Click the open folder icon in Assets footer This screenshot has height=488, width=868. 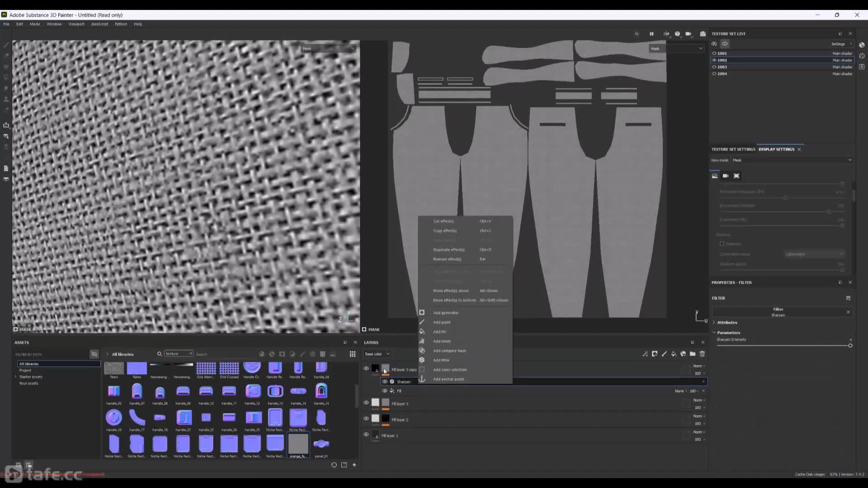click(x=344, y=465)
